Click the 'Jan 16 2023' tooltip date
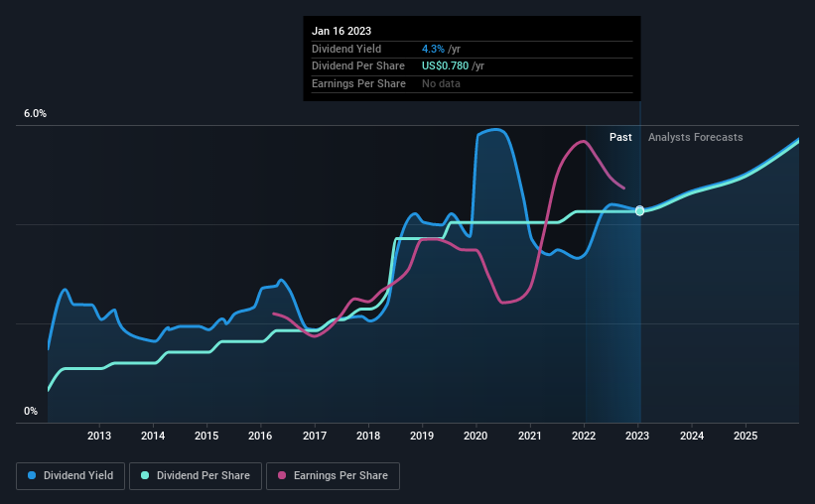 pos(341,31)
